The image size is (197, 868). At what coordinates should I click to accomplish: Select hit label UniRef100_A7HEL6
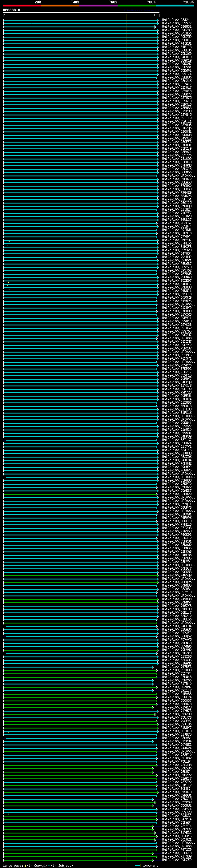(x=177, y=525)
